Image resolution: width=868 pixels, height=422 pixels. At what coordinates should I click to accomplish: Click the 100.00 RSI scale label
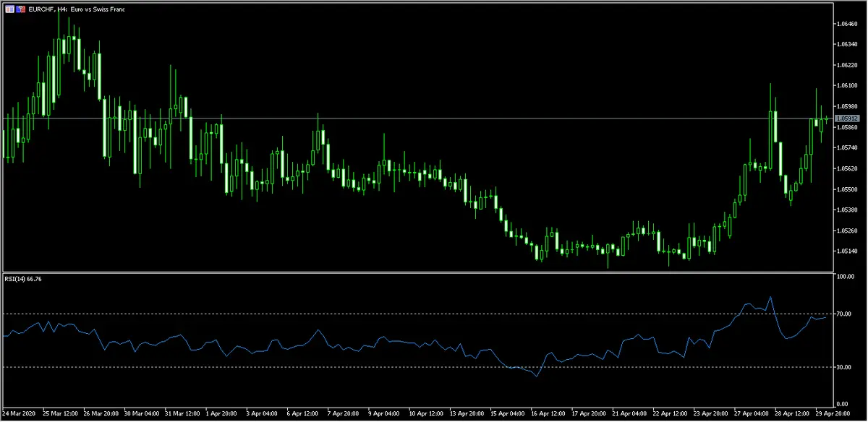pyautogui.click(x=845, y=277)
